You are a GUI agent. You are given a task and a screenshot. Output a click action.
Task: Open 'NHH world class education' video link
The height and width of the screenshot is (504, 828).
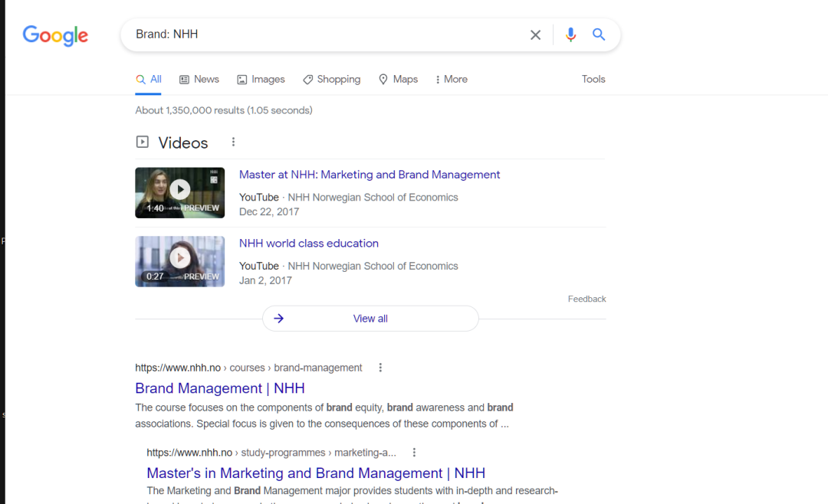(x=309, y=244)
